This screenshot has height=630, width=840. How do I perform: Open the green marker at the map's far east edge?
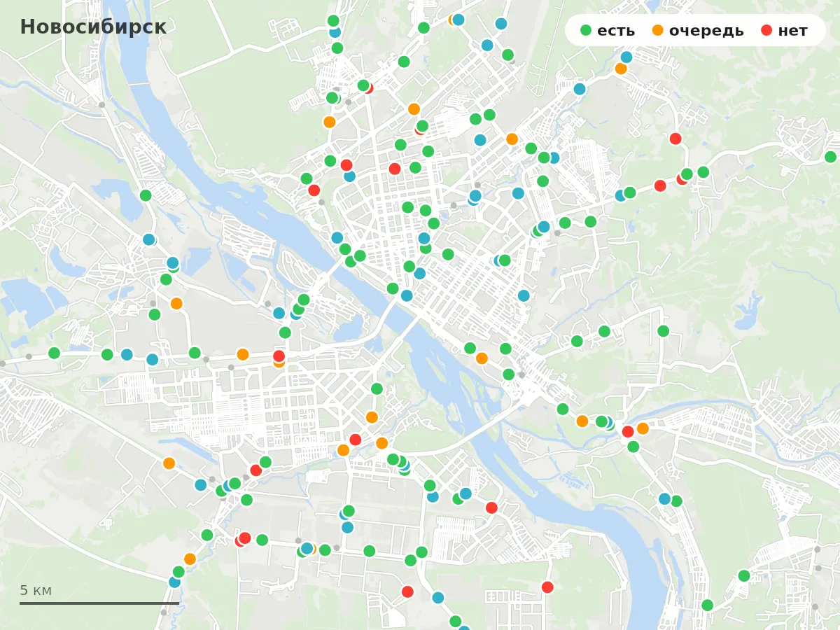click(x=830, y=157)
